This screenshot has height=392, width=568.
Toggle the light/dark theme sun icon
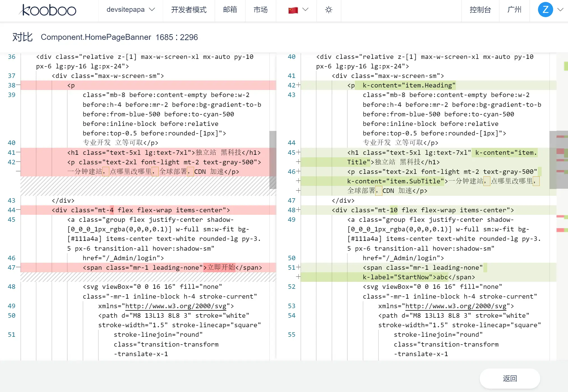pos(329,10)
